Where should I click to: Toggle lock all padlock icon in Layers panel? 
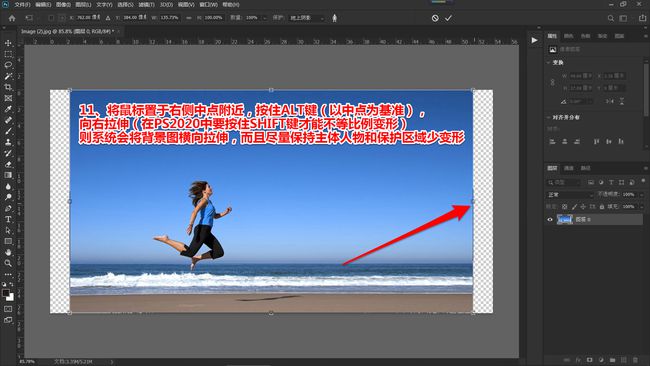pos(602,206)
